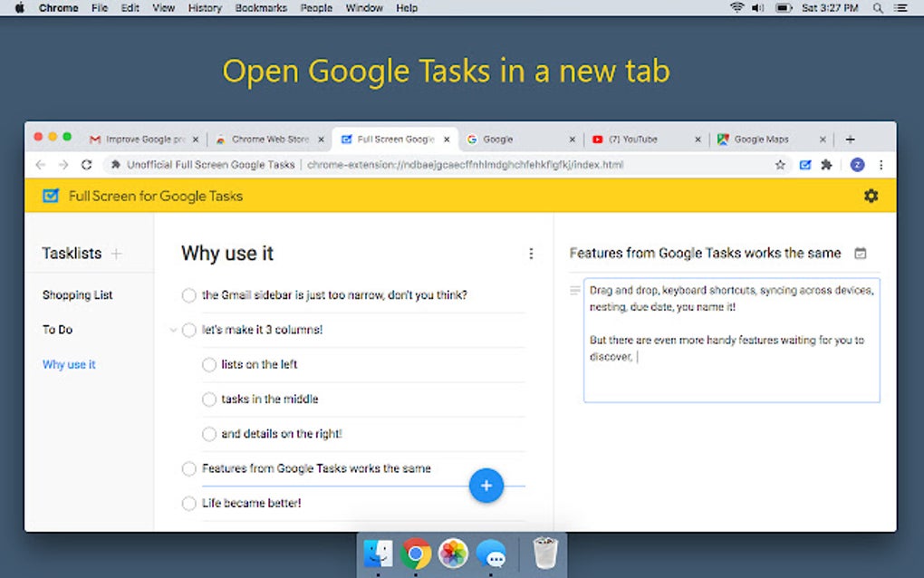Open Chrome's three-dot browser menu
Viewport: 924px width, 578px height.
(x=881, y=165)
